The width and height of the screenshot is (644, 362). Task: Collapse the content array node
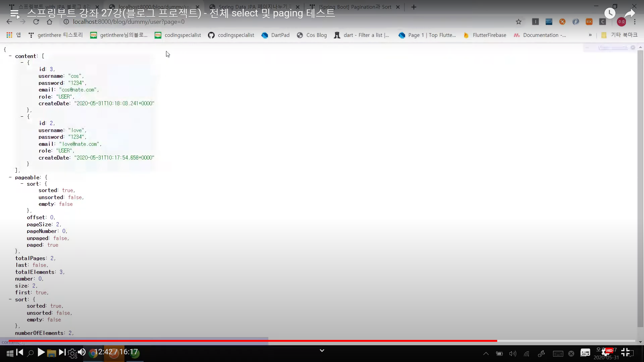coord(10,56)
